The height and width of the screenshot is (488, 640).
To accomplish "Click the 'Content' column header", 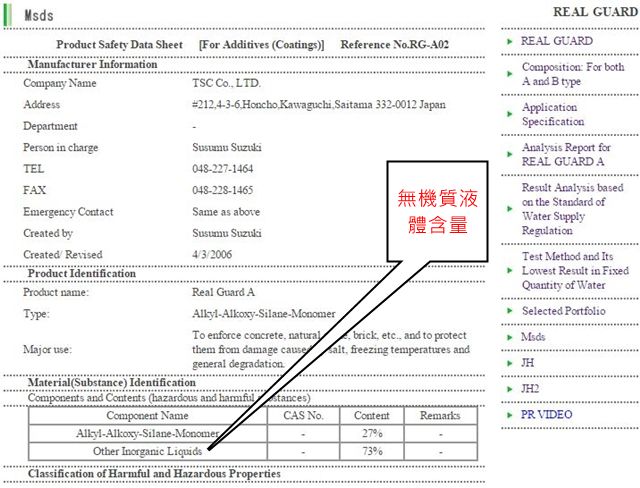I will coord(371,415).
